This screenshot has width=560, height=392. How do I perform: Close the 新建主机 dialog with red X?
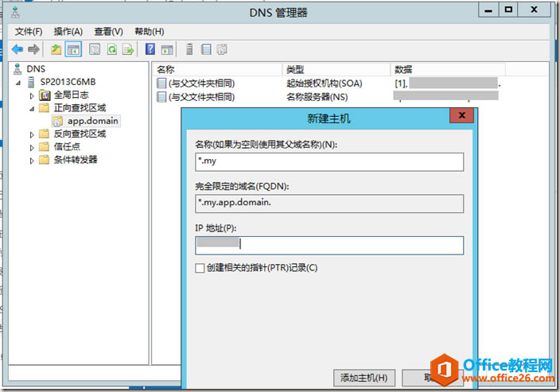tap(461, 115)
